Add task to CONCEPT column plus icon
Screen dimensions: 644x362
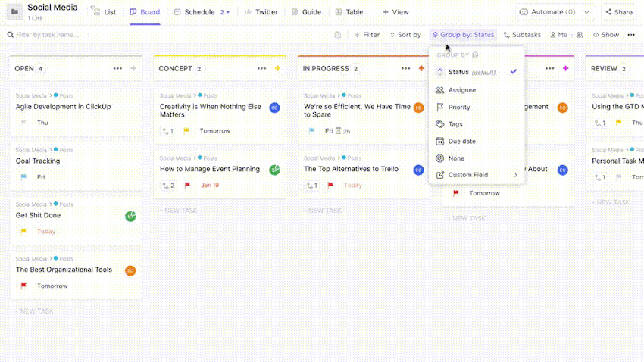277,69
